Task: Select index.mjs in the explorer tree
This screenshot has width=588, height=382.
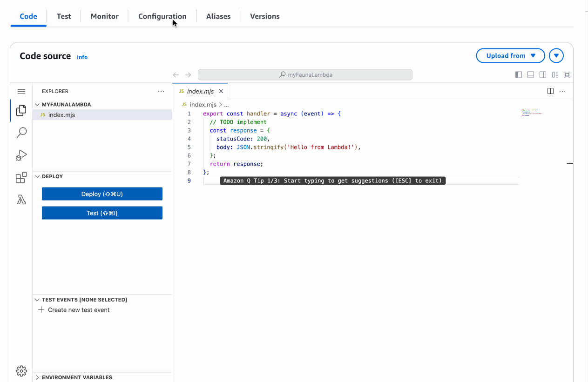Action: click(102, 115)
